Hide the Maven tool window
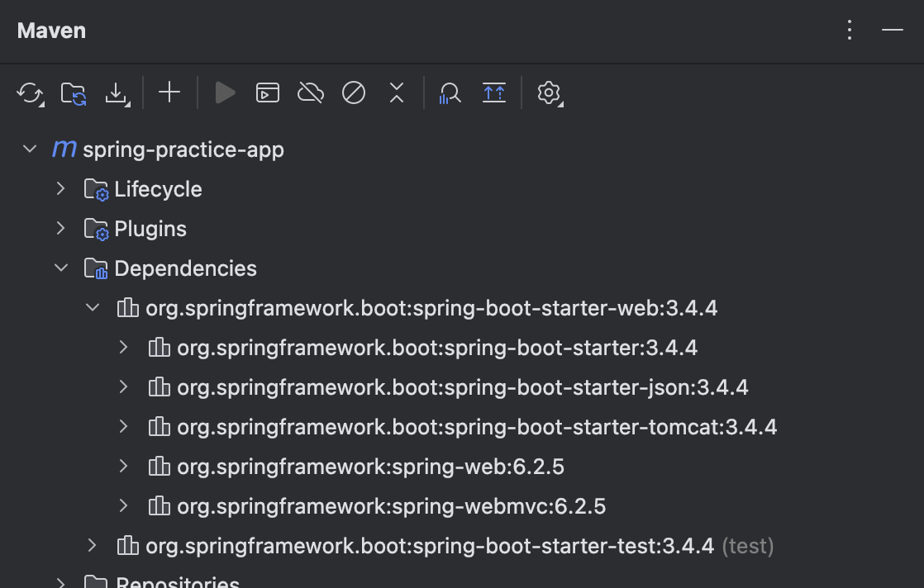This screenshot has width=924, height=588. point(892,31)
